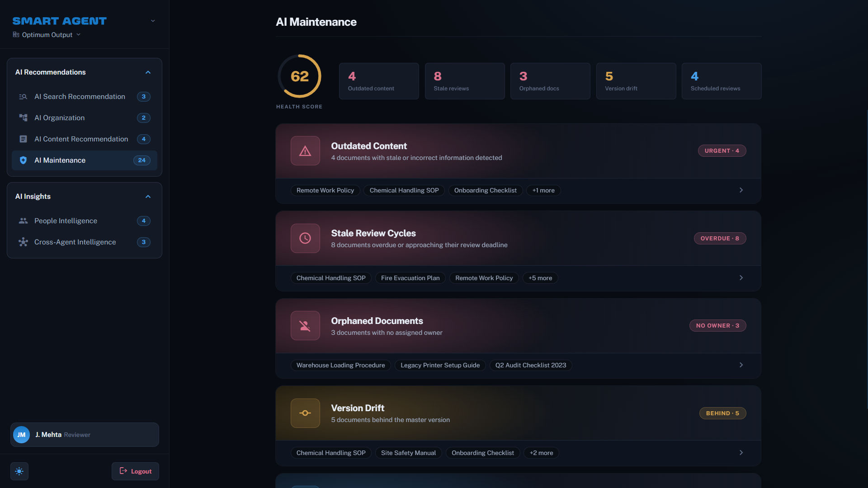The width and height of the screenshot is (868, 488).
Task: Click Remote Work Policy chip in Outdated Content
Action: tap(325, 191)
